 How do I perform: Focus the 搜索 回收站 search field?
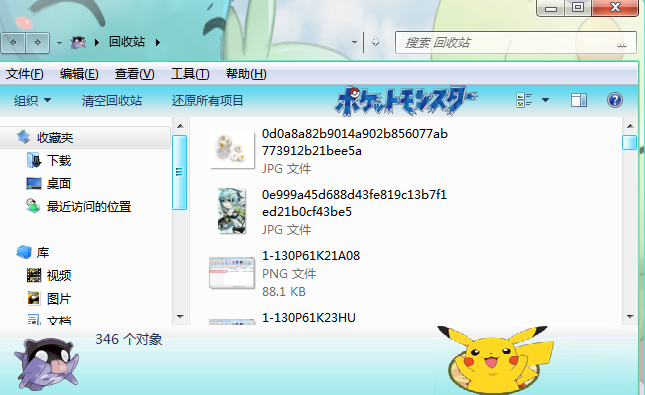click(515, 42)
